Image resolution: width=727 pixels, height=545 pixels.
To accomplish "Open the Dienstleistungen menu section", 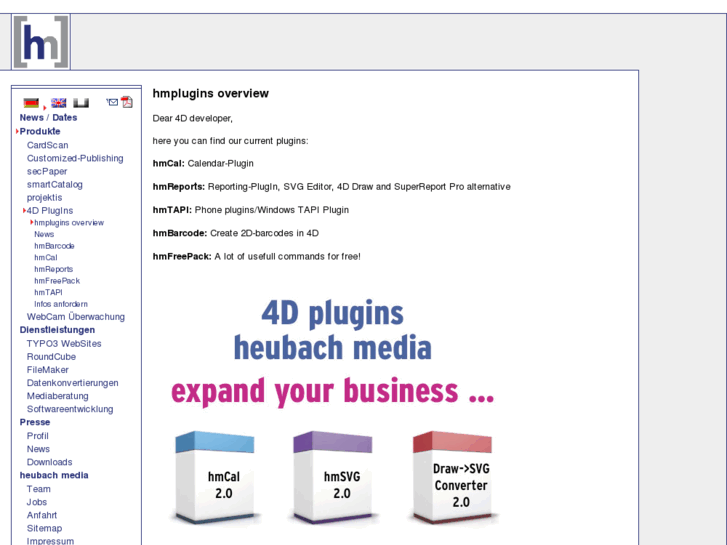I will [57, 330].
